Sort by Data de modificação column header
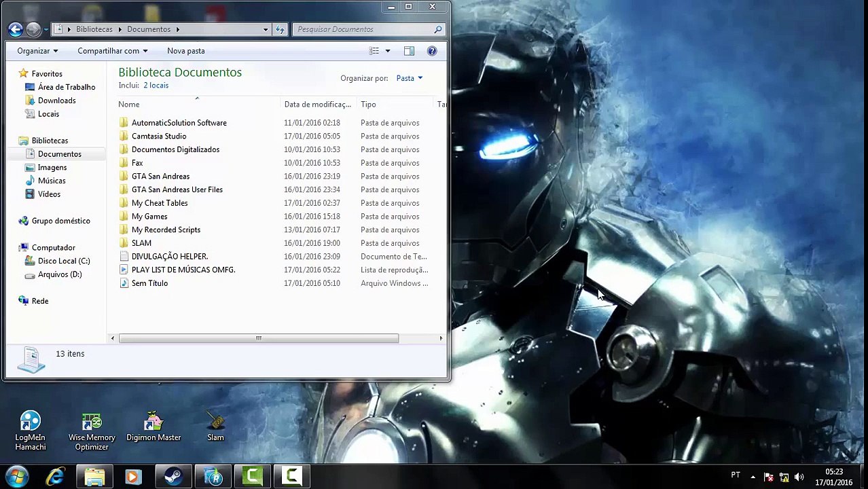 tap(317, 104)
